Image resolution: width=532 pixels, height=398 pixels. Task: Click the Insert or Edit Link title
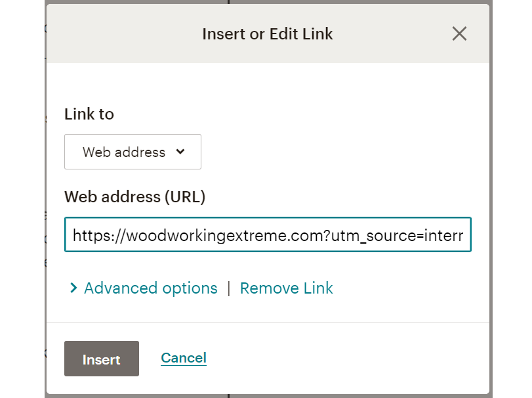(268, 34)
